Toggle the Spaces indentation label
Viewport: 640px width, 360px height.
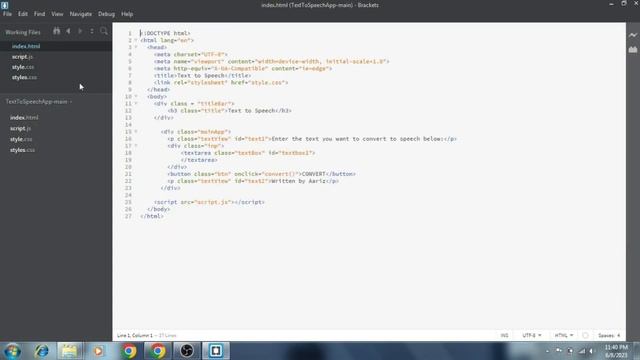pos(606,336)
